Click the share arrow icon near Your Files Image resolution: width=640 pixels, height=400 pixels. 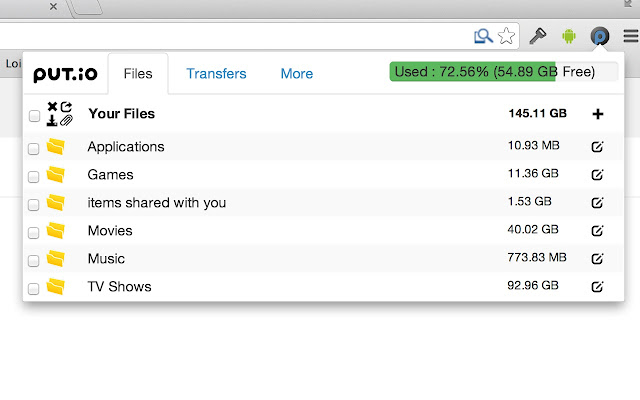pos(66,107)
